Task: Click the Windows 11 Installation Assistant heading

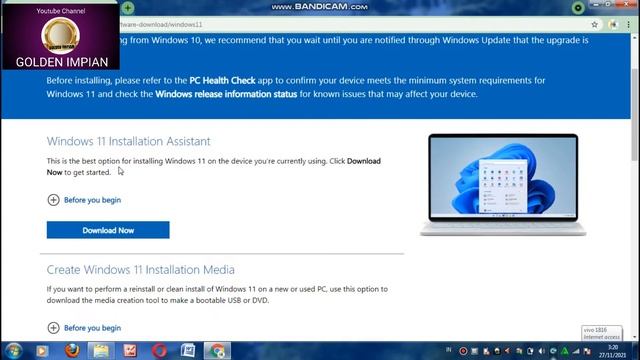Action: (129, 141)
